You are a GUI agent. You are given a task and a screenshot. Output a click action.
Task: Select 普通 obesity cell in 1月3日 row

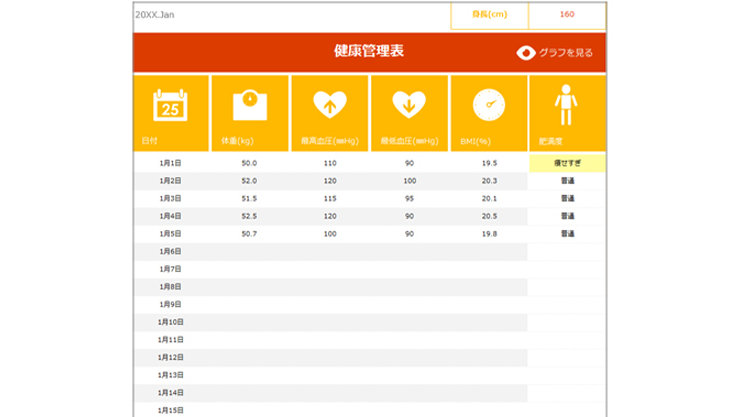pyautogui.click(x=567, y=199)
